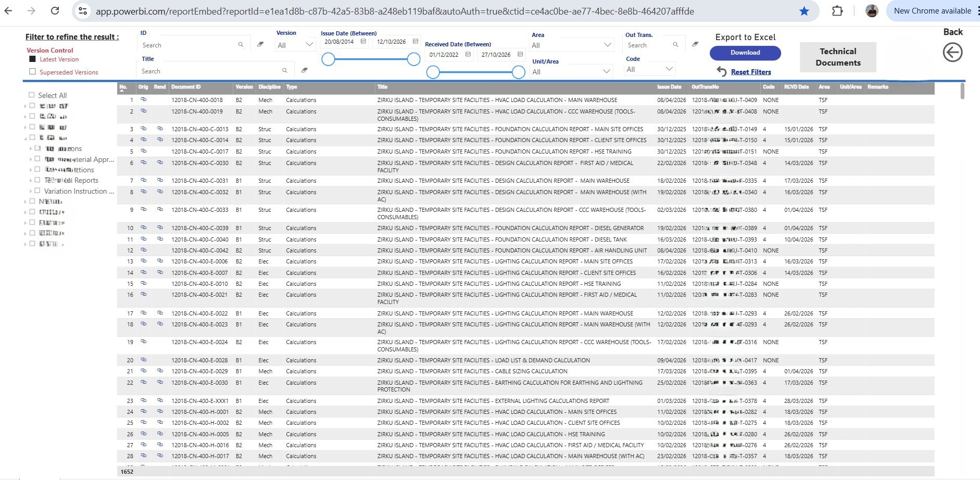Screen dimensions: 980x480
Task: Click the Issue Date range slider handle
Action: [329, 59]
